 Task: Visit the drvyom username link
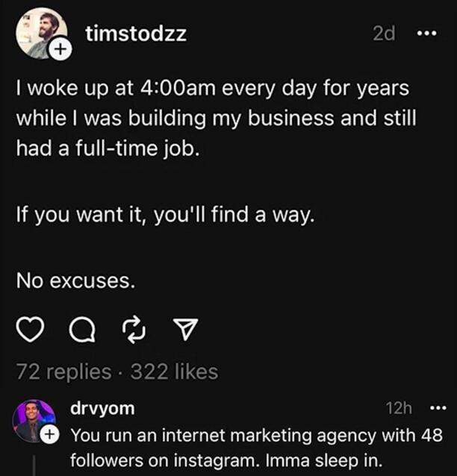click(x=102, y=409)
